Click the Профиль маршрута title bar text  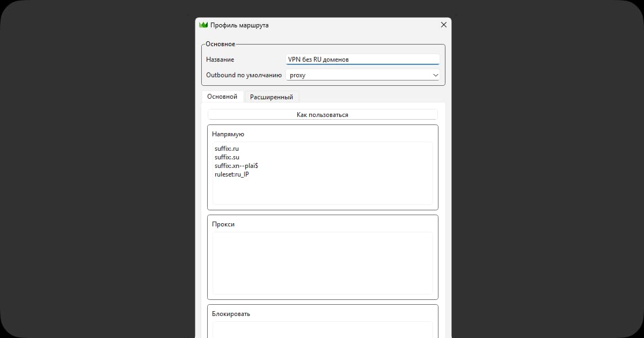[x=239, y=25]
